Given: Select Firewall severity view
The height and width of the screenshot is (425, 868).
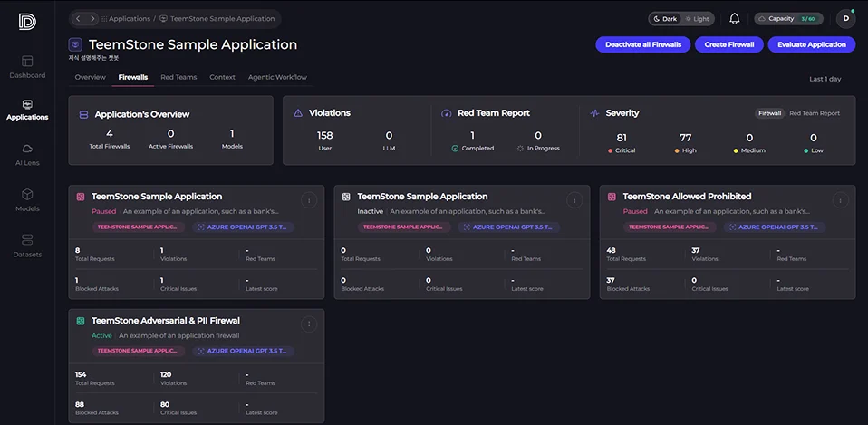Looking at the screenshot, I should click(x=769, y=113).
